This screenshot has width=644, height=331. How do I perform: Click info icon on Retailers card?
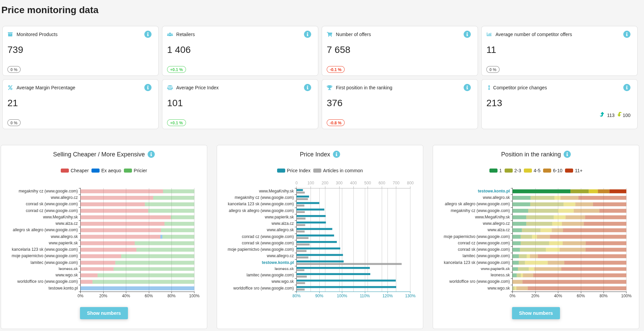tap(307, 34)
